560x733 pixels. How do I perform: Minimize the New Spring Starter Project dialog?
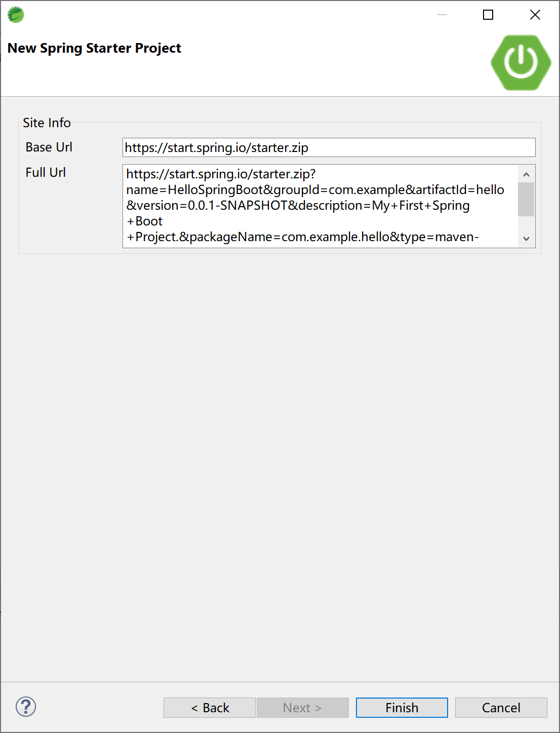(442, 15)
